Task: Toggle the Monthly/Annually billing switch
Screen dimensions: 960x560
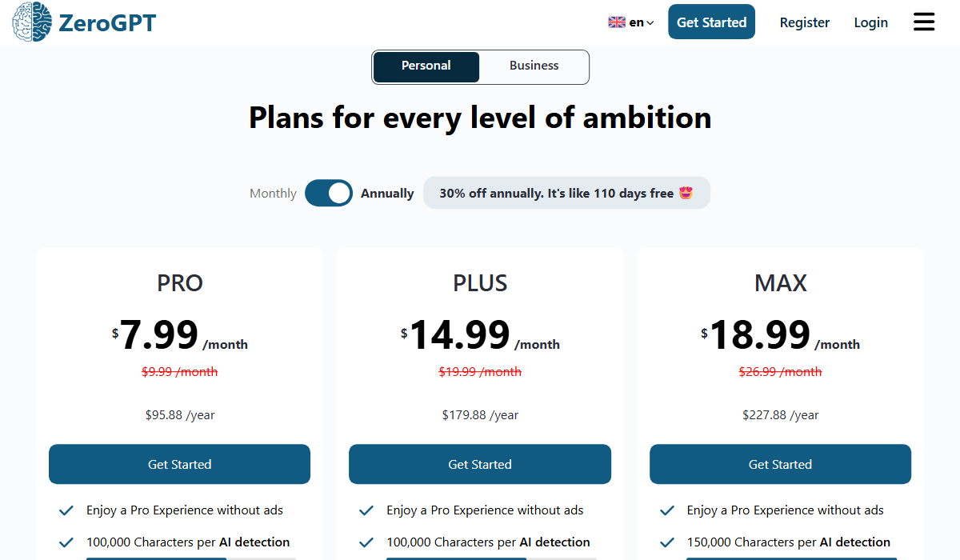Action: pos(329,193)
